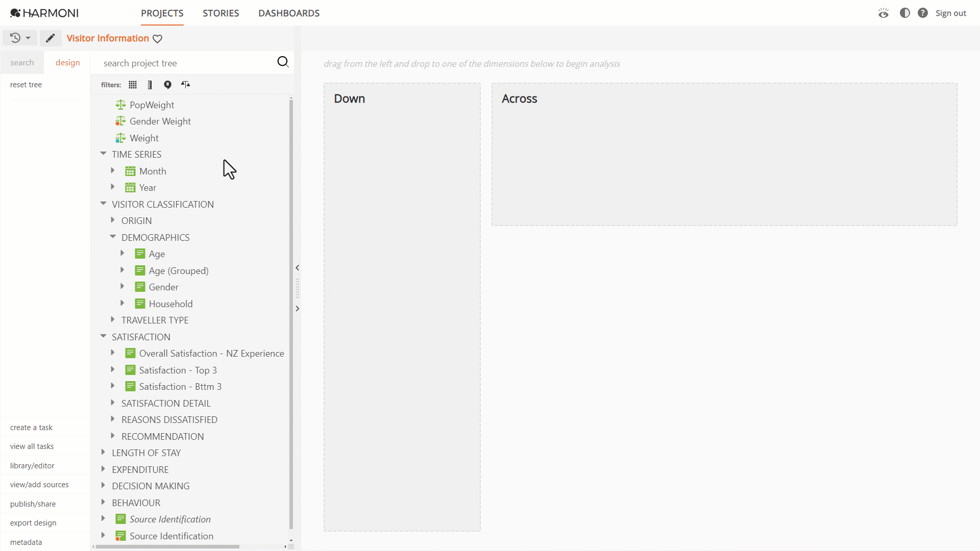Screen dimensions: 980x551
Task: Select EXPENDITURE in tree
Action: (140, 469)
